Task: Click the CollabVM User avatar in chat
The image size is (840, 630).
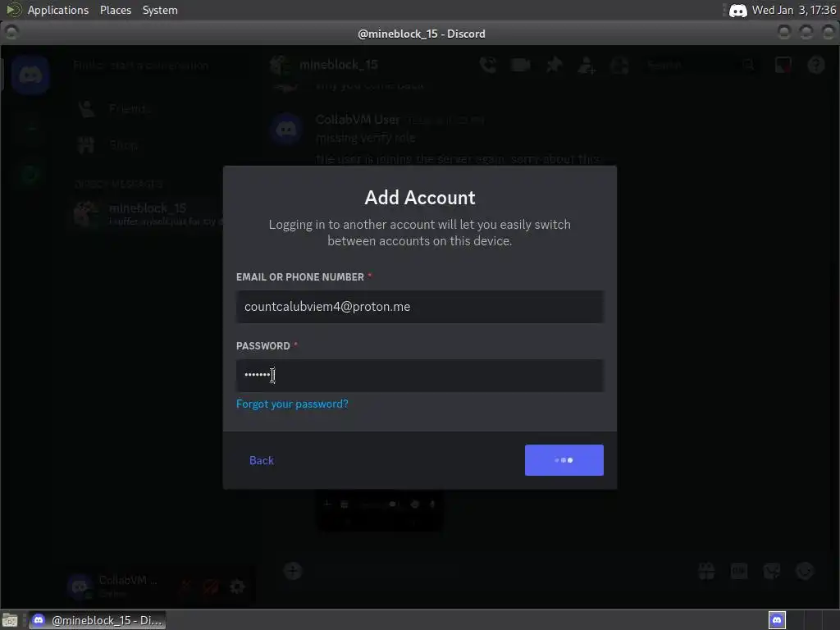Action: pos(286,129)
